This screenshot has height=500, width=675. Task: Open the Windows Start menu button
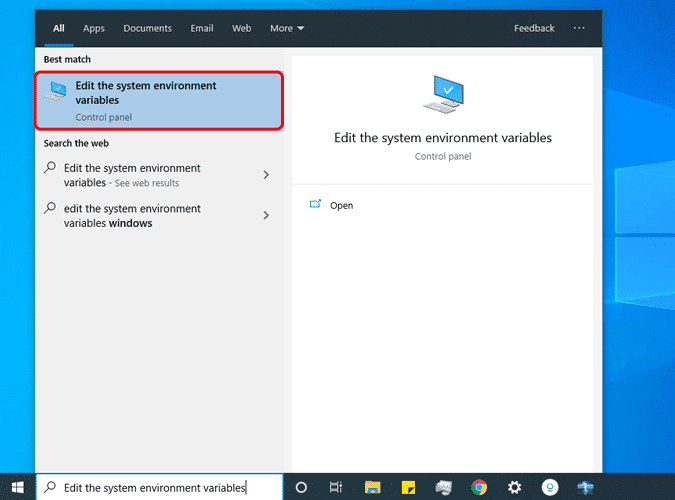coord(18,487)
